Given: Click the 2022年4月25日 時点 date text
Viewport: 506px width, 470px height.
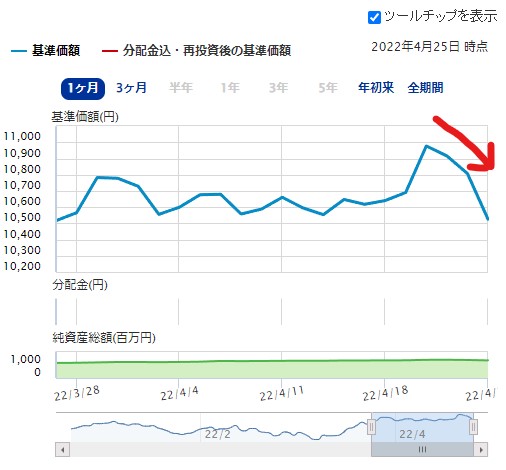Looking at the screenshot, I should click(x=430, y=47).
